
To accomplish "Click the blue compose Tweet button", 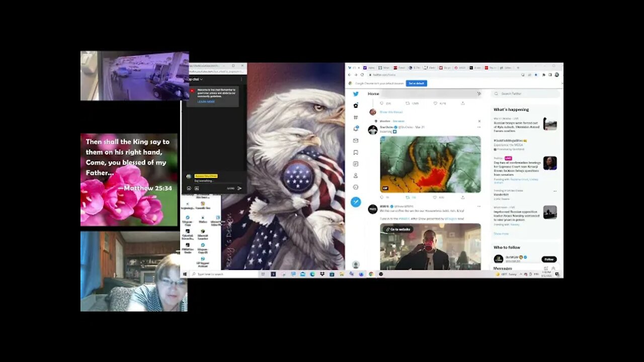I will coord(356,202).
